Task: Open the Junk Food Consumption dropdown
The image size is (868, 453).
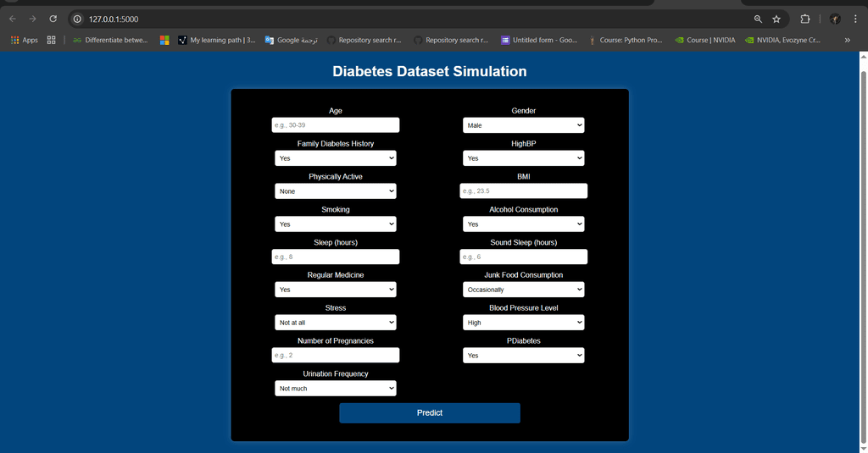Action: pos(524,290)
